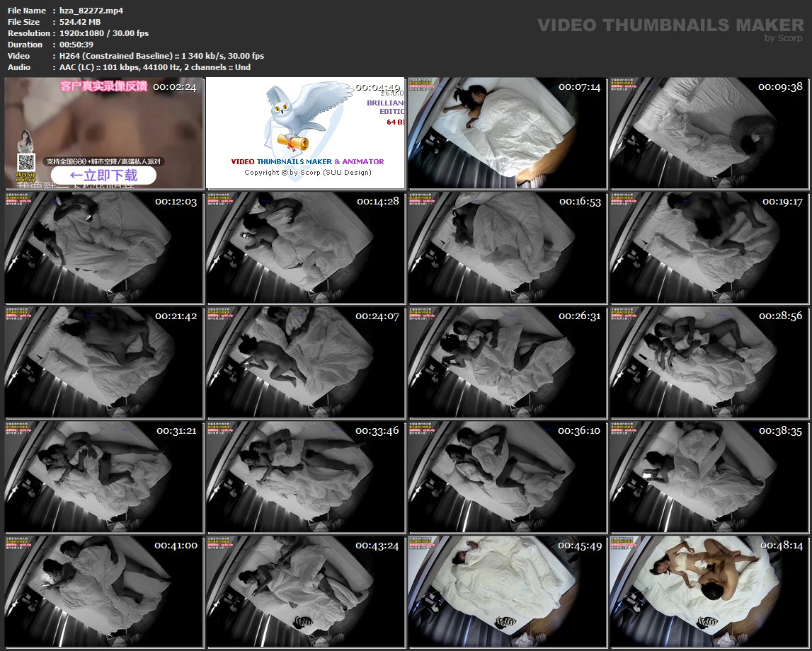Click the H264 video codec line

click(x=161, y=56)
